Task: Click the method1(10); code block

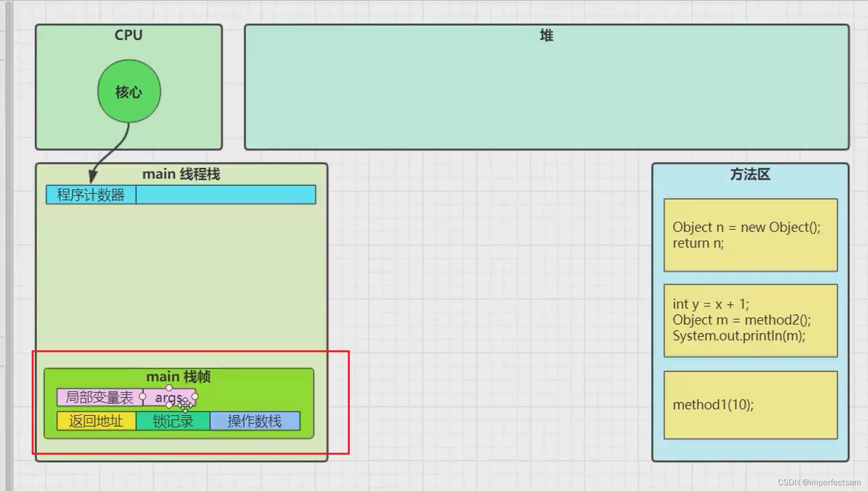Action: (751, 405)
